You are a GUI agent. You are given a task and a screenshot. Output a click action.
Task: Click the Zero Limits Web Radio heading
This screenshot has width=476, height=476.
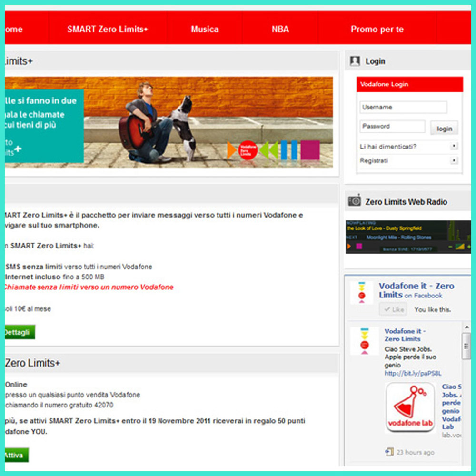406,202
